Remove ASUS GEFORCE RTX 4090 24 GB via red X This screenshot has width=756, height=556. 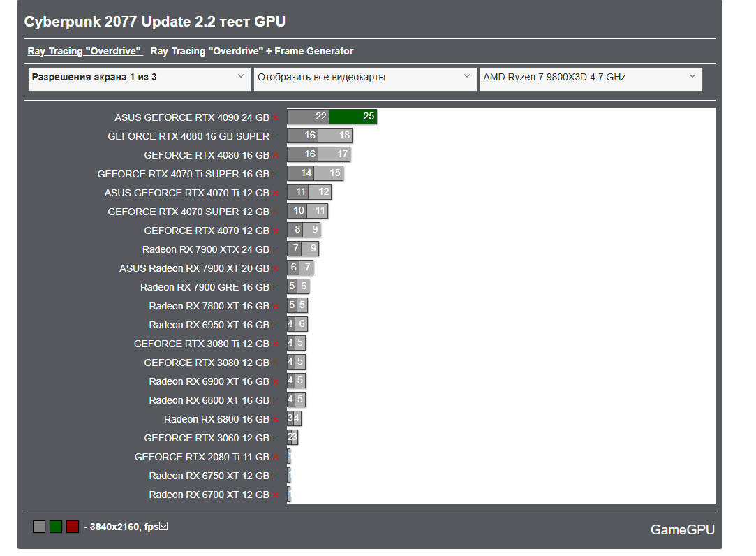click(275, 118)
